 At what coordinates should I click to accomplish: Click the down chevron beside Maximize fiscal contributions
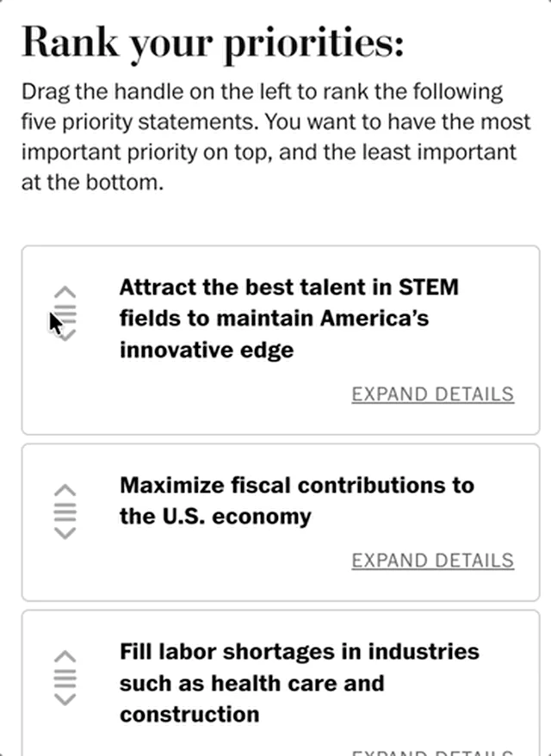click(65, 533)
